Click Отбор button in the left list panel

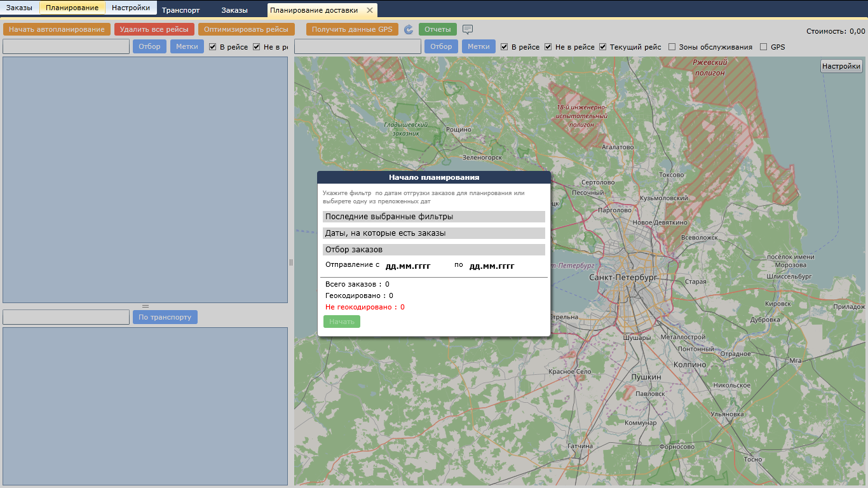pyautogui.click(x=150, y=46)
